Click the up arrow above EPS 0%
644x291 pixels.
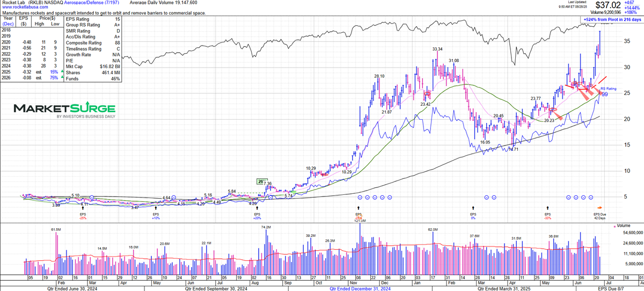click(473, 208)
